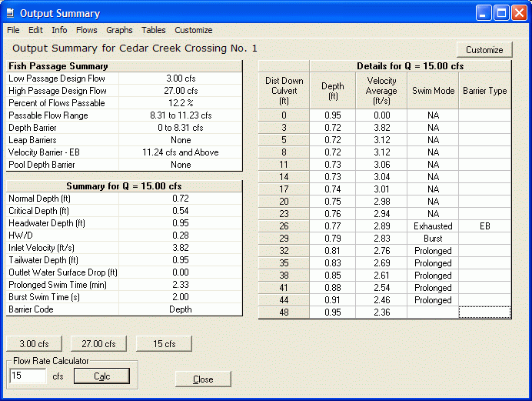Close the window with the red X
Viewport: 532px width, 401px height.
click(x=519, y=13)
